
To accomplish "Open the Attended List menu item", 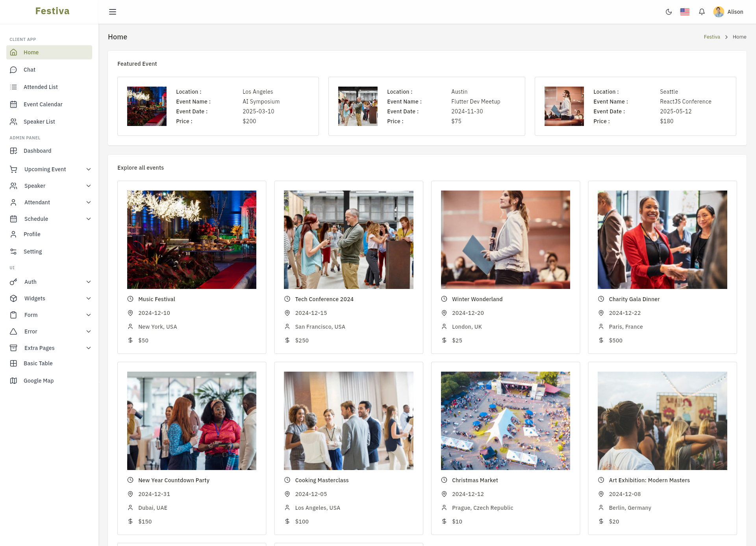I will click(x=49, y=87).
